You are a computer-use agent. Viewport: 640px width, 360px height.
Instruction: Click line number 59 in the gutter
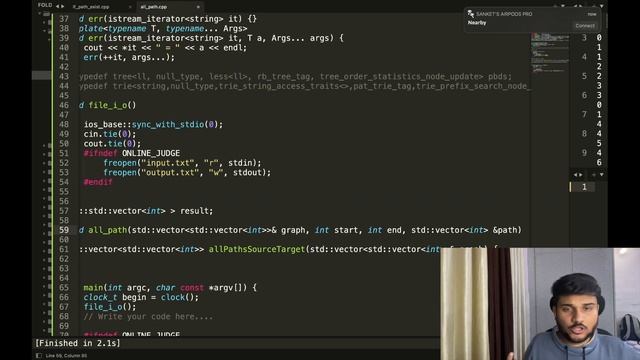point(64,230)
